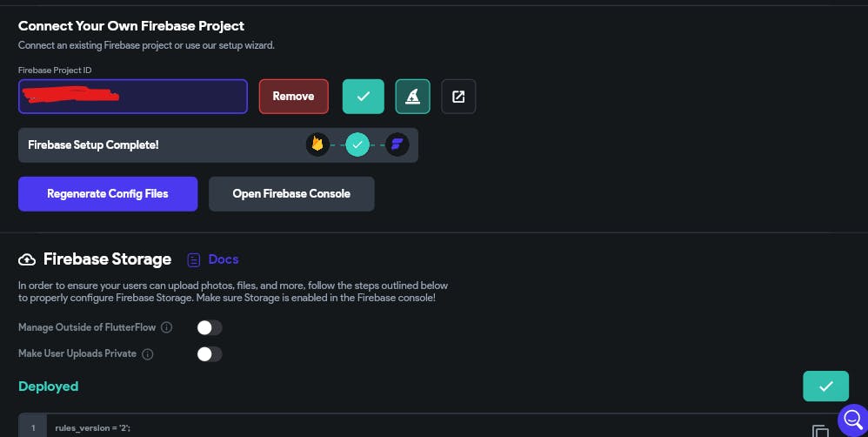Click the open-in-new-window icon button

coord(458,97)
